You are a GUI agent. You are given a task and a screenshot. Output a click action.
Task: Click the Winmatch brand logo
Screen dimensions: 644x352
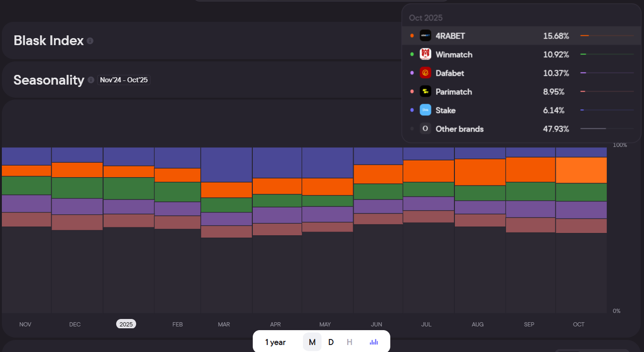pos(425,54)
